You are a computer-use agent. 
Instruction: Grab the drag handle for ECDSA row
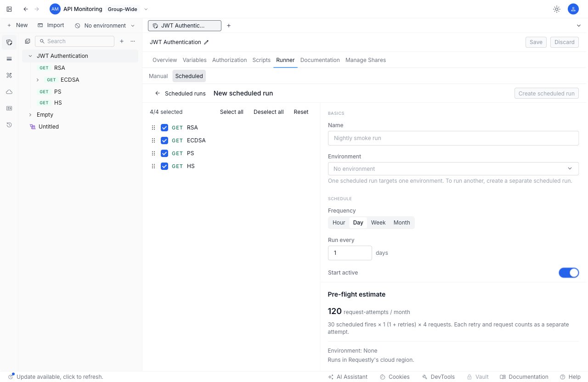(153, 140)
